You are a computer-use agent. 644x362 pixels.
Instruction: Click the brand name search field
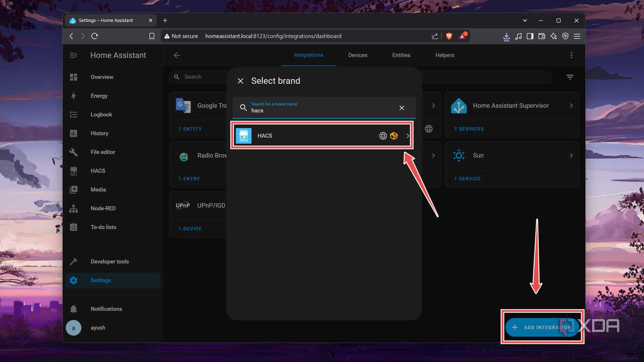324,107
